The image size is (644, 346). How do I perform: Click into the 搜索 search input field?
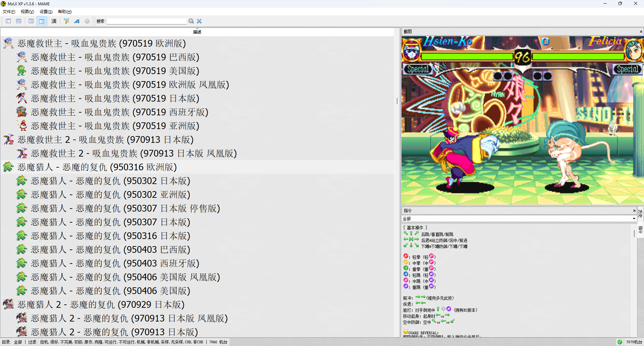(x=147, y=21)
